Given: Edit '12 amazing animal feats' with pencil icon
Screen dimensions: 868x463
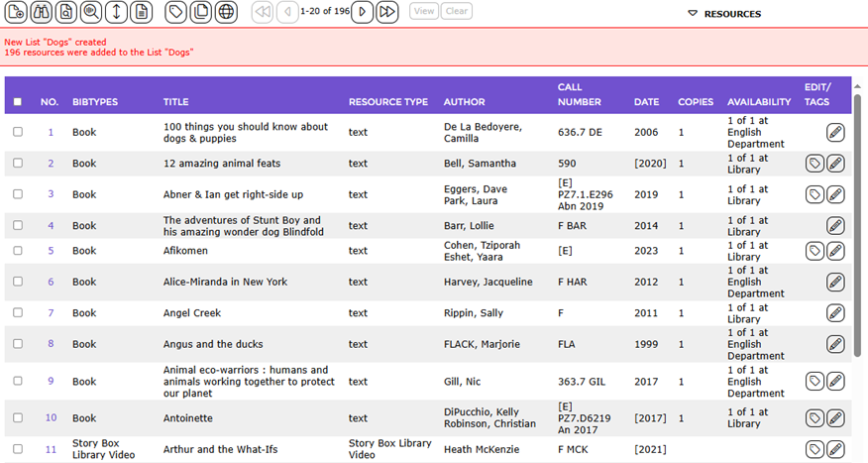Looking at the screenshot, I should tap(835, 164).
